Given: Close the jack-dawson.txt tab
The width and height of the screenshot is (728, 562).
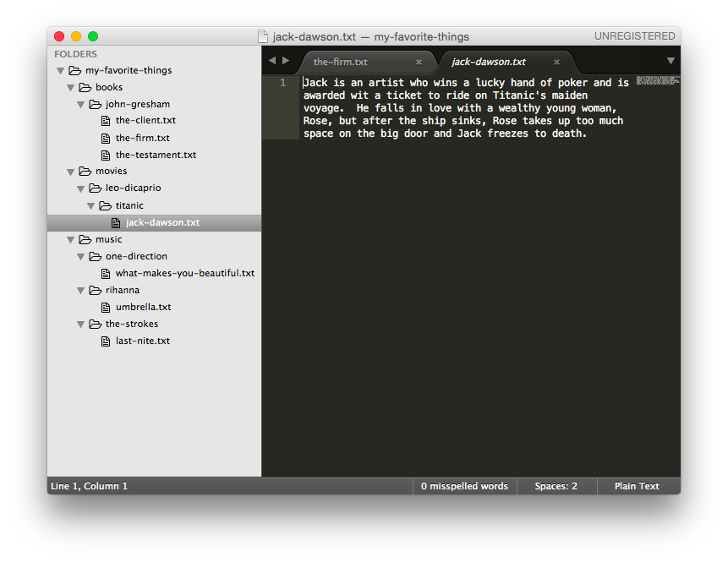Looking at the screenshot, I should click(556, 62).
